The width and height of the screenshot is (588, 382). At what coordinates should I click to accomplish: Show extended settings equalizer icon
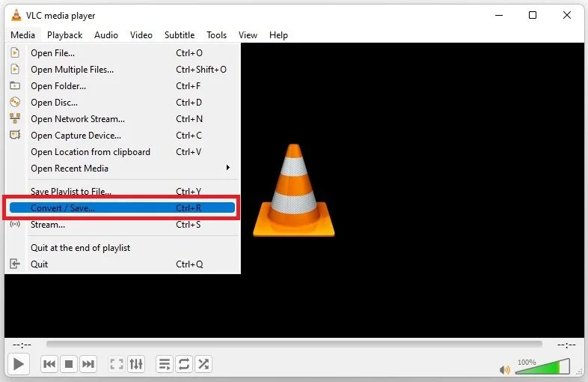point(135,364)
